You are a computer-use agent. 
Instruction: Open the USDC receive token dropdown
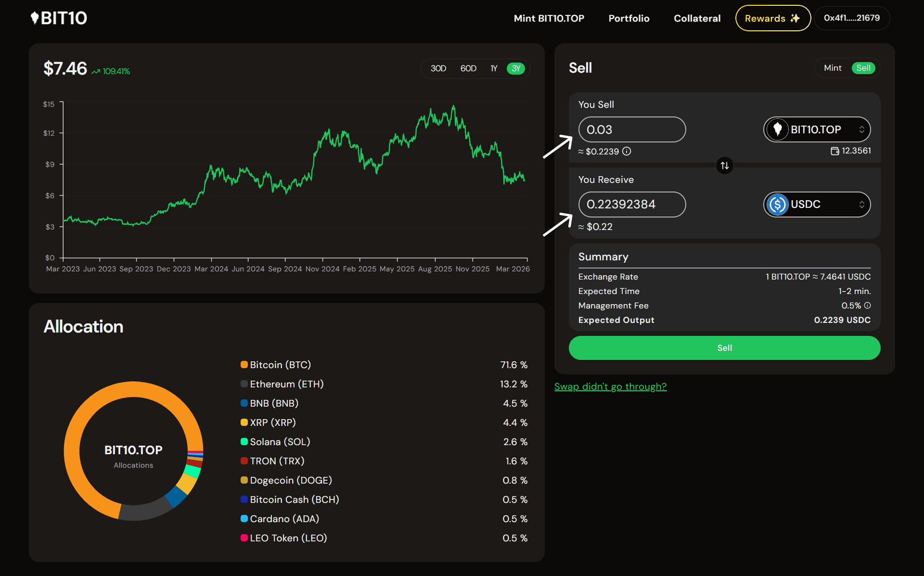coord(817,205)
